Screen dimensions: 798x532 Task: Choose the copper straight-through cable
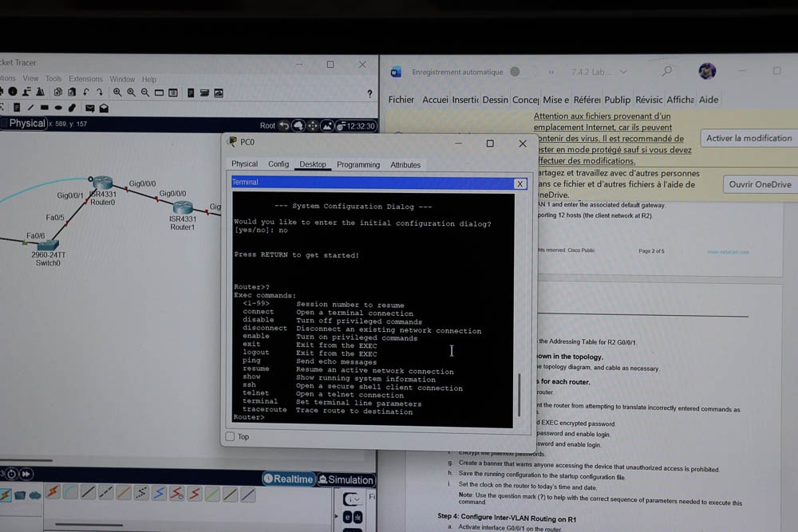tap(88, 492)
